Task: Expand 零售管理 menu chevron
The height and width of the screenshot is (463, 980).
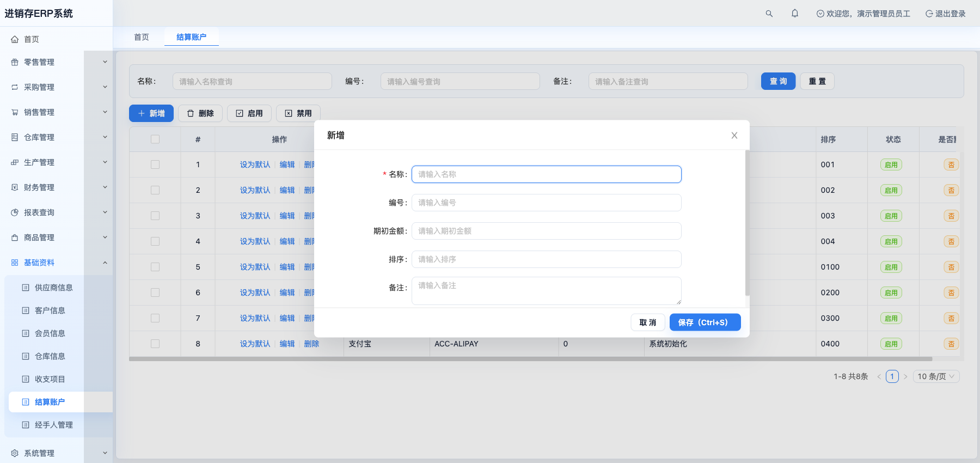Action: click(x=105, y=62)
